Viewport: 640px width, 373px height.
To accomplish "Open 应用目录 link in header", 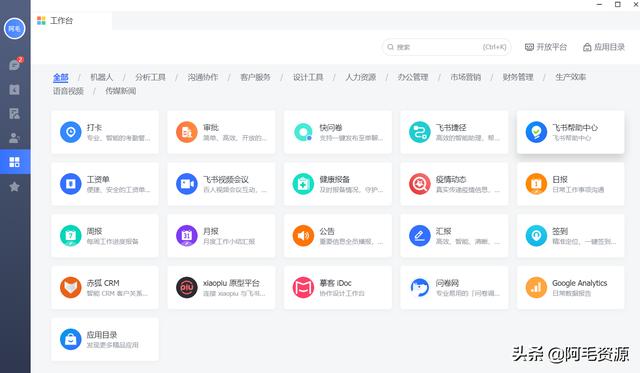I will (604, 47).
